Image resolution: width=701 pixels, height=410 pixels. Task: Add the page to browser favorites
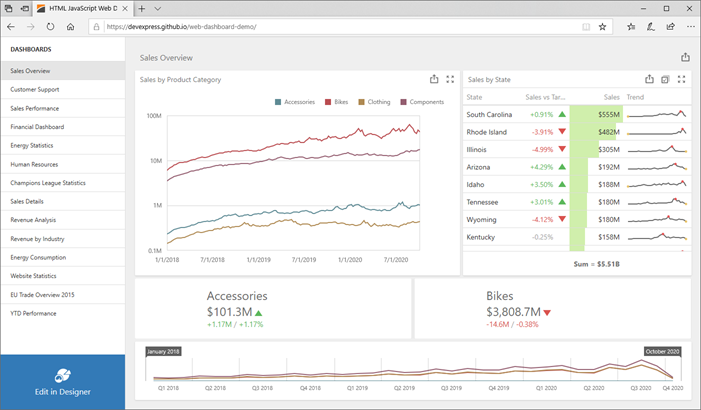(x=603, y=27)
